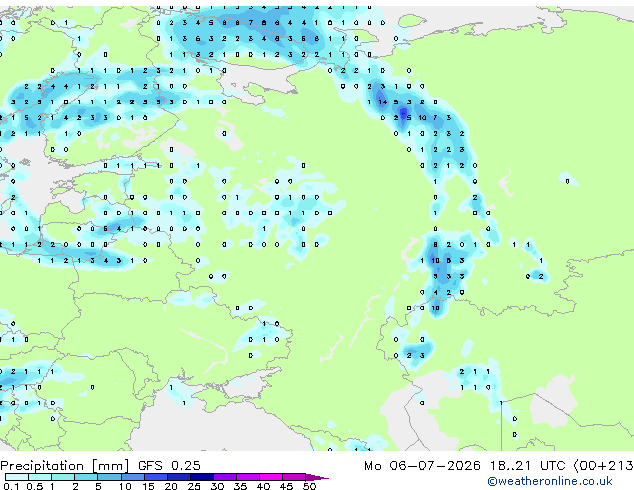The height and width of the screenshot is (490, 634).
Task: Click the legend label '0.5'
Action: [35, 486]
